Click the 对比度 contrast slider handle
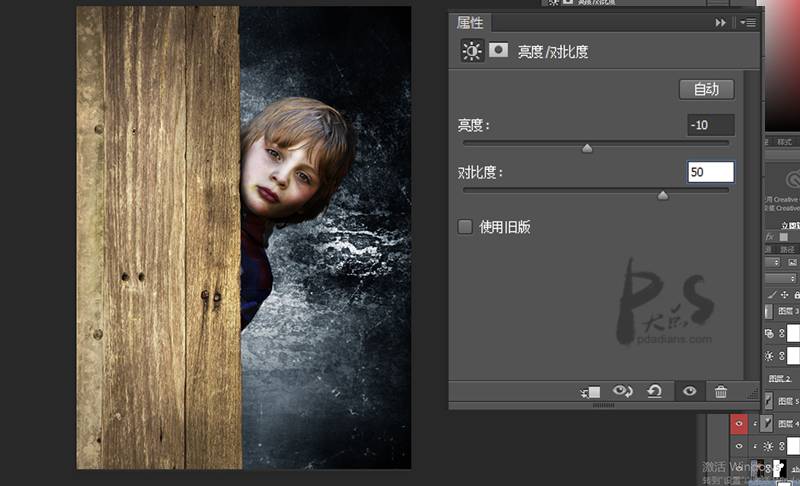The height and width of the screenshot is (486, 800). [663, 195]
